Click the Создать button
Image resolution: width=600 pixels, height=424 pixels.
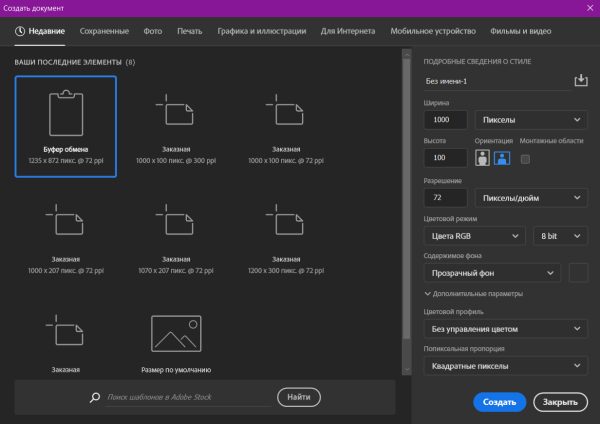tap(499, 402)
